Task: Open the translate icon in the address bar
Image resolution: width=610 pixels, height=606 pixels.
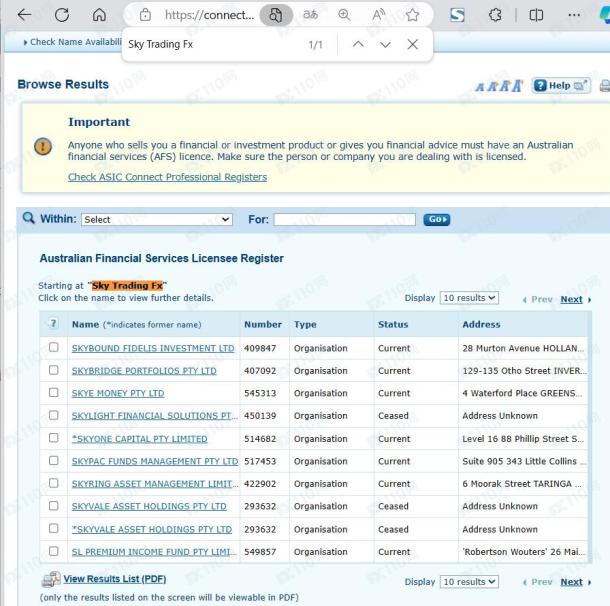Action: pyautogui.click(x=310, y=15)
